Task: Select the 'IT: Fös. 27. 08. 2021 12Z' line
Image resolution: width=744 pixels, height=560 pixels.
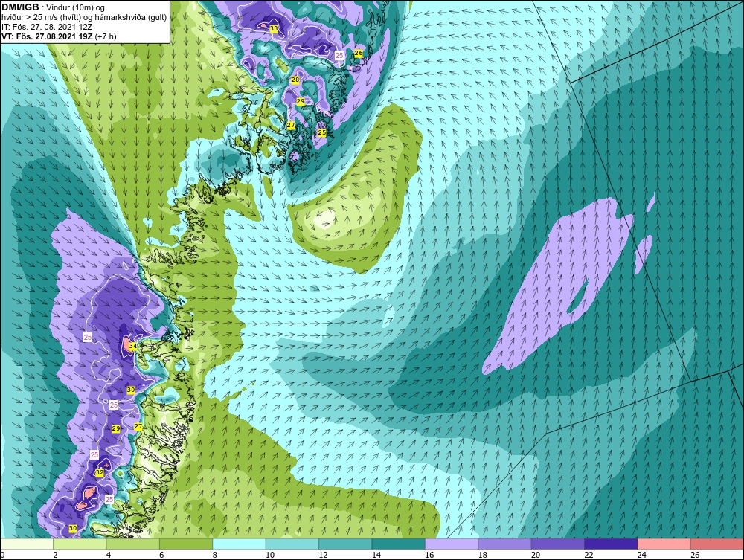Action: point(47,27)
